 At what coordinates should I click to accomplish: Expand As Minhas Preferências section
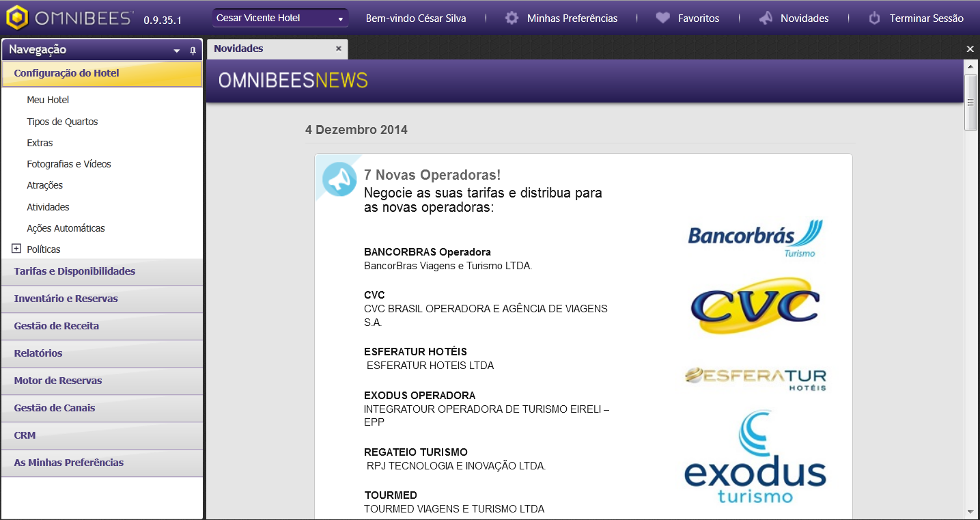pyautogui.click(x=102, y=463)
